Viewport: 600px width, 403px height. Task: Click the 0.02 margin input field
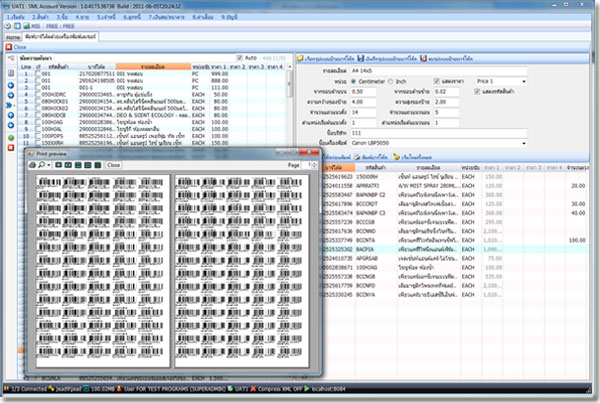coord(446,92)
